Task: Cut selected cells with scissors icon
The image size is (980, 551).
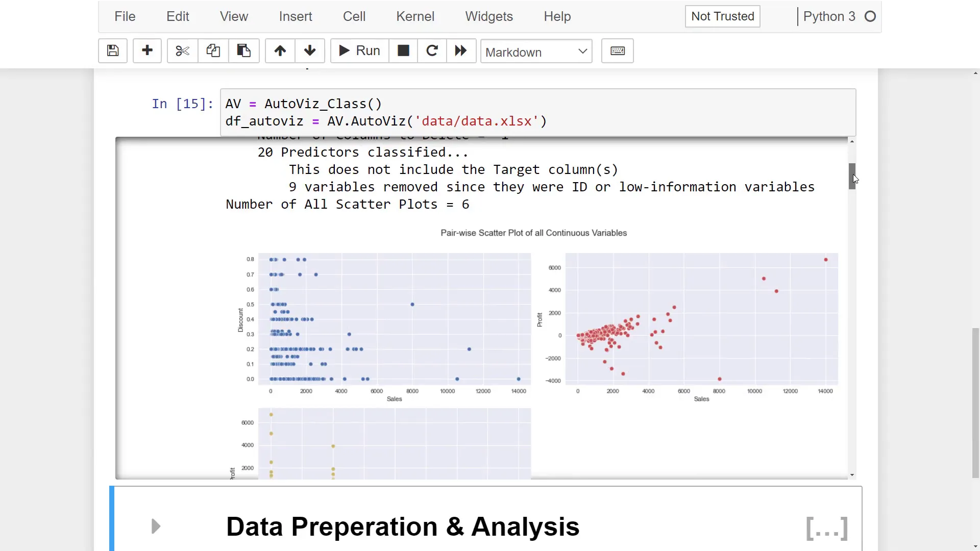Action: point(182,51)
